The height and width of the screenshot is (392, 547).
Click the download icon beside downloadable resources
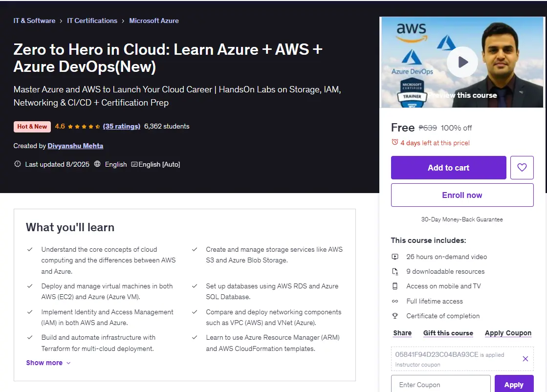[x=395, y=271]
